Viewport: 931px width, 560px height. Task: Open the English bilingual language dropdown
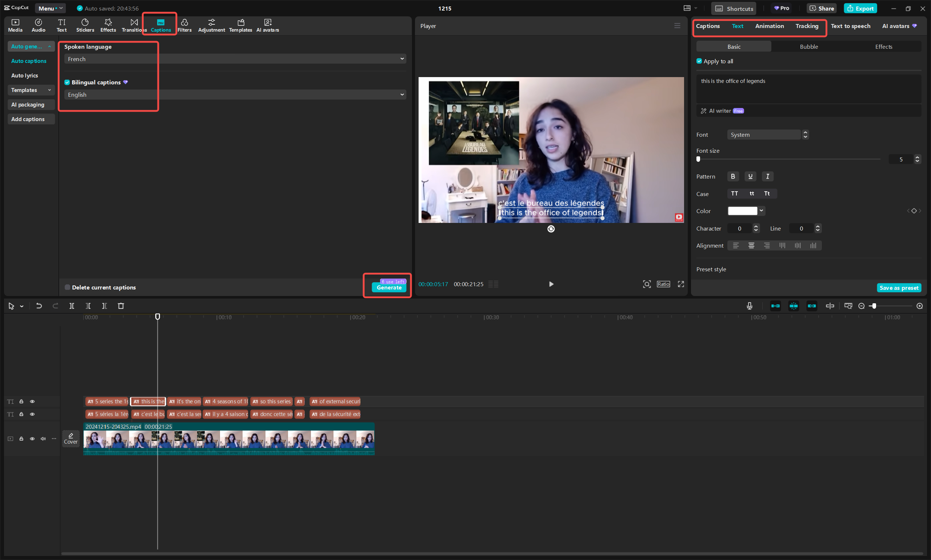[235, 95]
